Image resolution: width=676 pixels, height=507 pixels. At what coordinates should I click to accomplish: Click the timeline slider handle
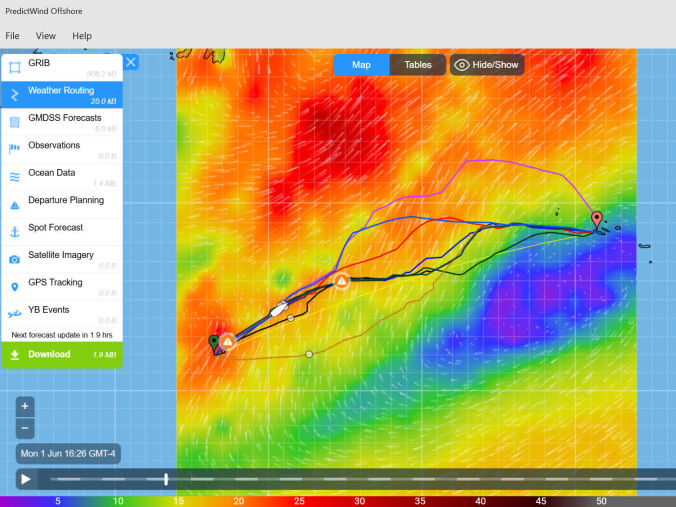point(166,479)
